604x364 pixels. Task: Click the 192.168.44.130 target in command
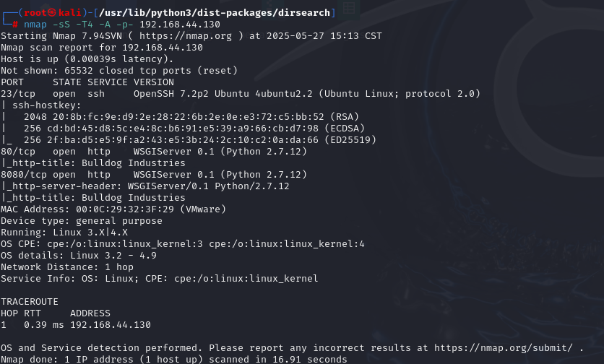(180, 25)
